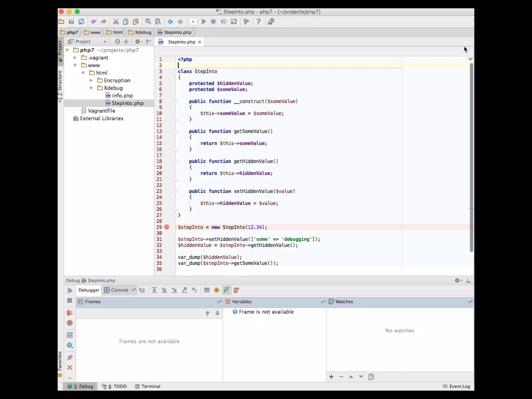Click the Debug bug icon in toolbar
Screen dimensions: 532x399
(x=214, y=22)
